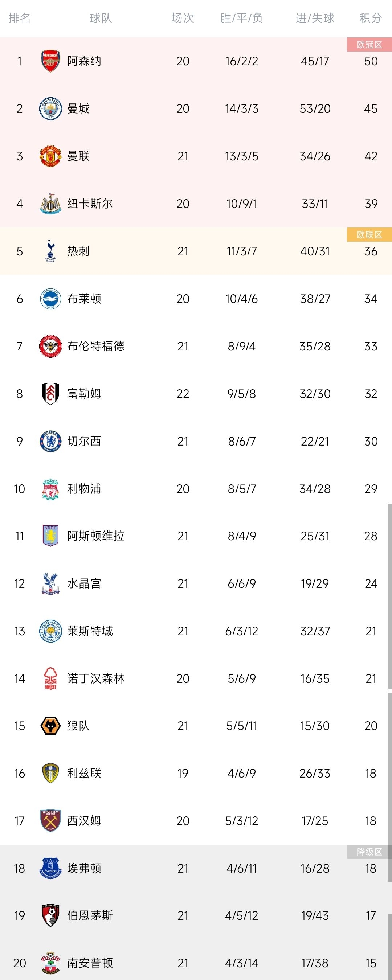Tap the 欧冠区 zone label
This screenshot has width=392, height=980.
pyautogui.click(x=369, y=45)
